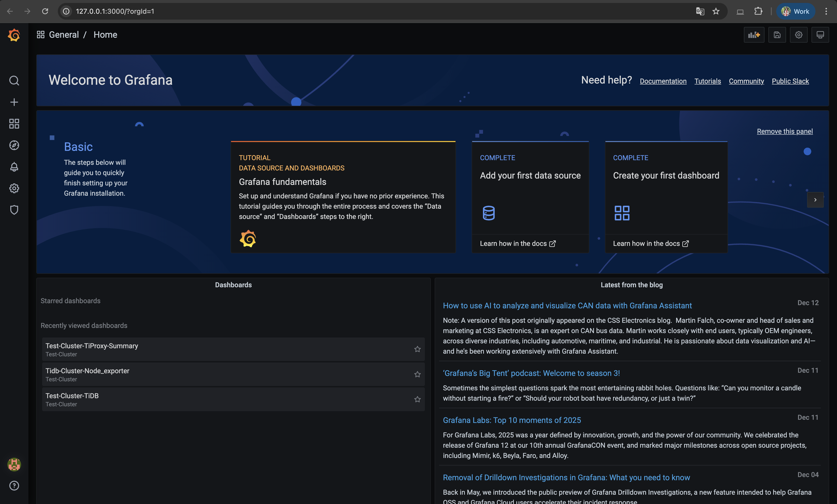Click the Grafana logo in tutorial card
Viewport: 837px width, 504px height.
pyautogui.click(x=248, y=239)
